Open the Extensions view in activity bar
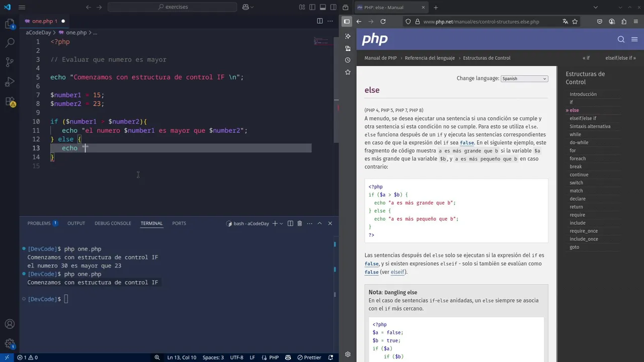644x362 pixels. (10, 102)
